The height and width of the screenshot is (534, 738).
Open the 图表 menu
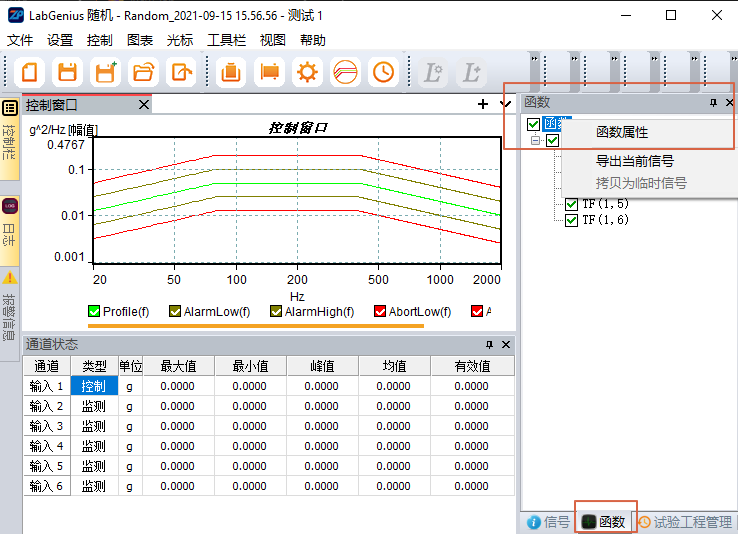tap(140, 40)
